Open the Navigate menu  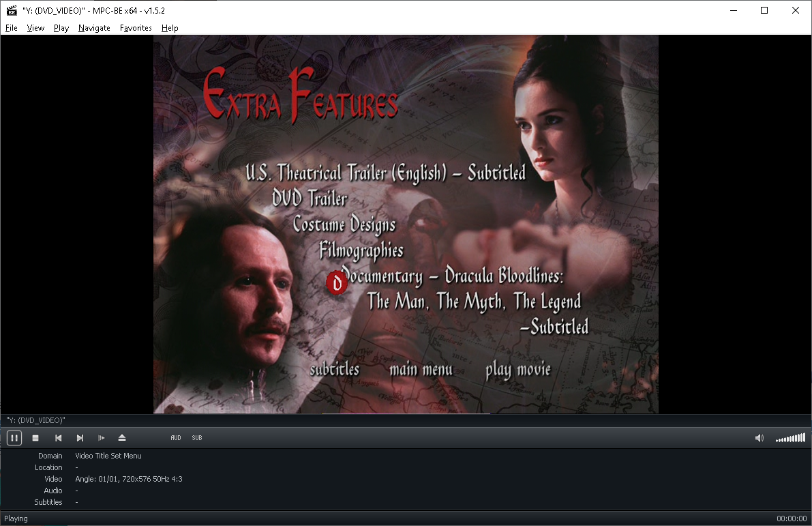pyautogui.click(x=94, y=28)
